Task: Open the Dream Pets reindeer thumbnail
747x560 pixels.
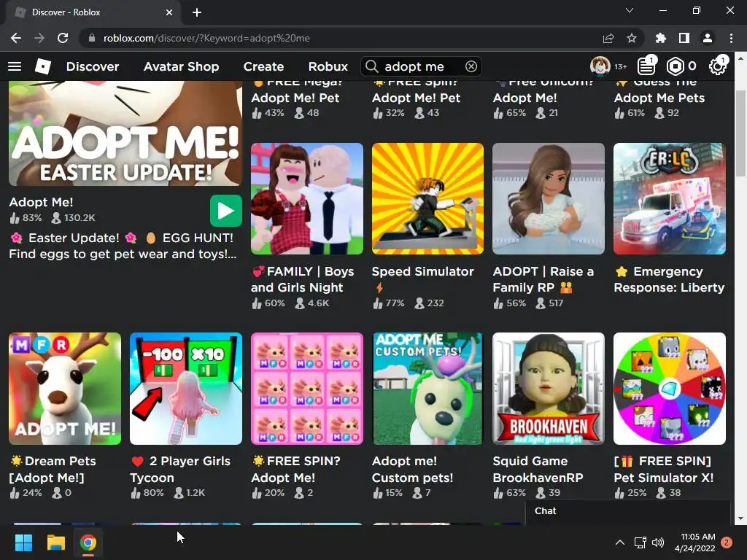Action: (65, 389)
